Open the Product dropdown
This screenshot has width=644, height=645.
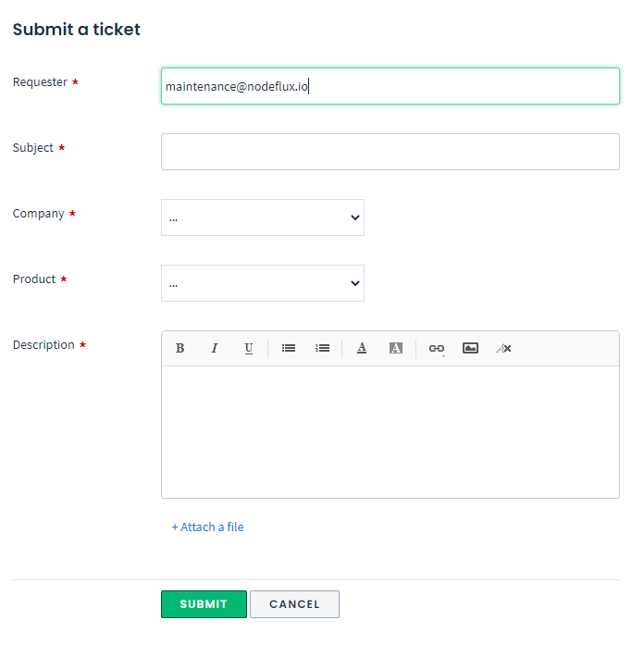point(263,283)
